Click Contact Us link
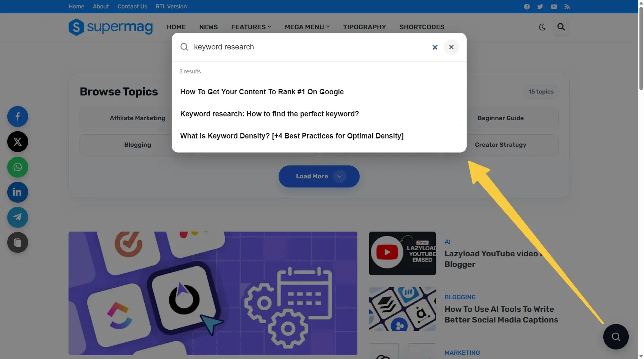 click(132, 6)
